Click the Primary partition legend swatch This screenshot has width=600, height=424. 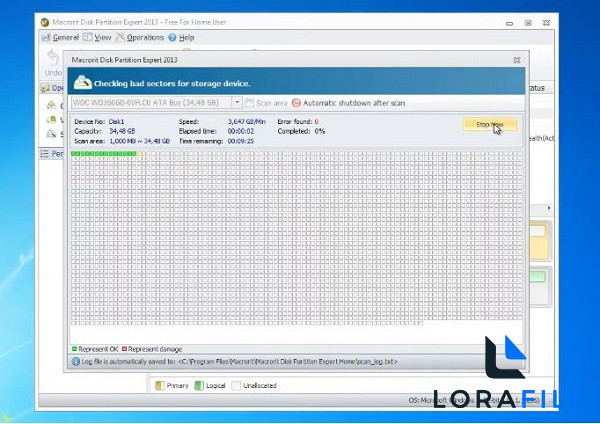pyautogui.click(x=160, y=386)
